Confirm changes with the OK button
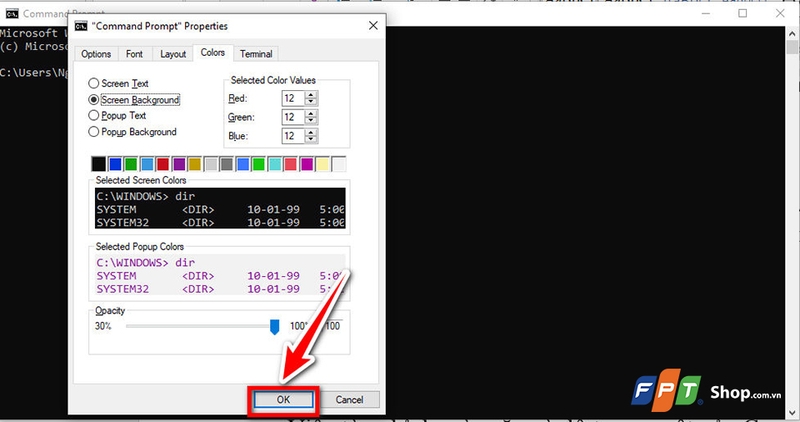Image resolution: width=800 pixels, height=422 pixels. pyautogui.click(x=284, y=400)
